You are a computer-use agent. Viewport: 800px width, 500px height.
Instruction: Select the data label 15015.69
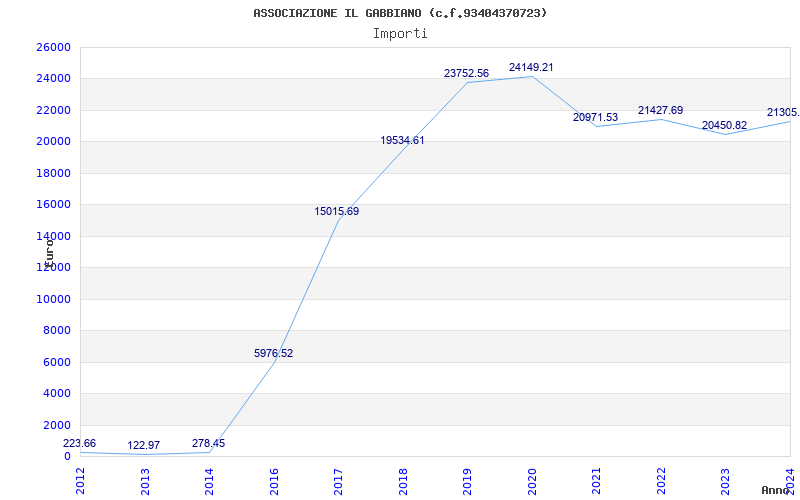coord(337,211)
